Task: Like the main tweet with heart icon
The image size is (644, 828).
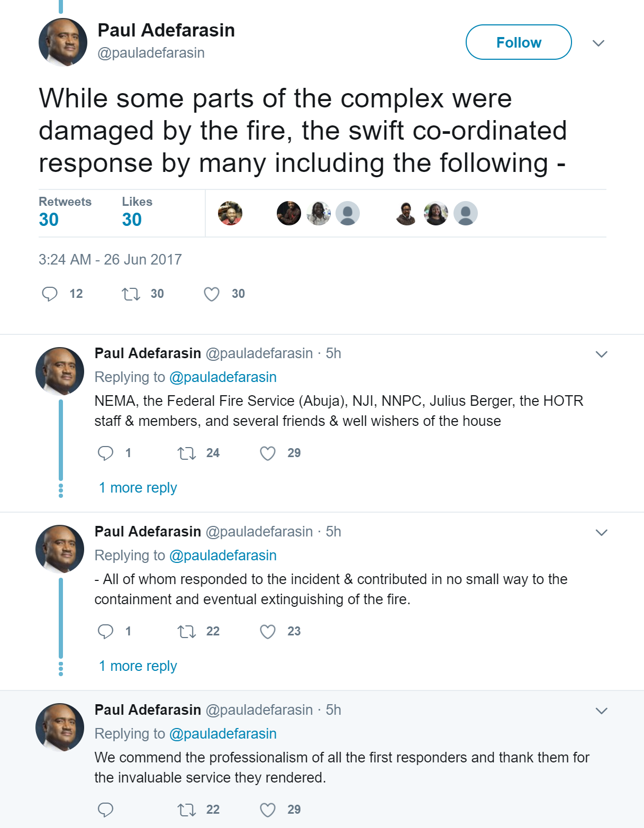Action: click(x=212, y=294)
